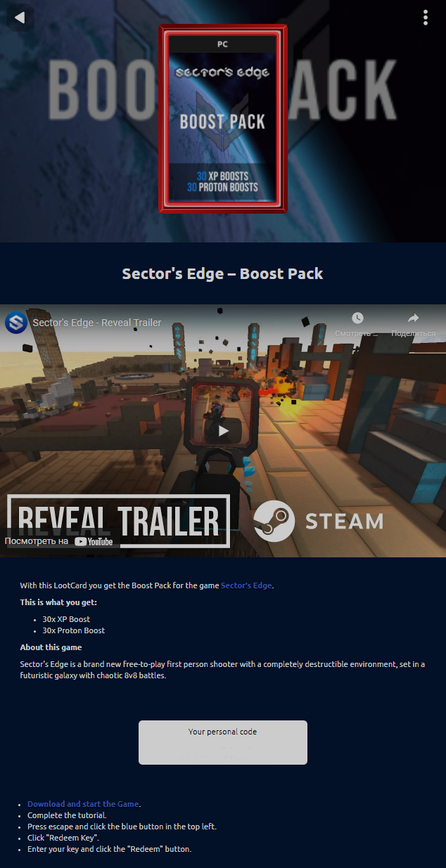Click the Watch later clock icon
The image size is (446, 868).
coord(357,318)
